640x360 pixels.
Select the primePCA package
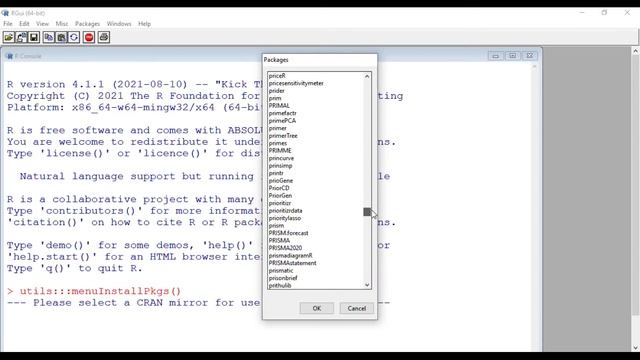point(282,121)
